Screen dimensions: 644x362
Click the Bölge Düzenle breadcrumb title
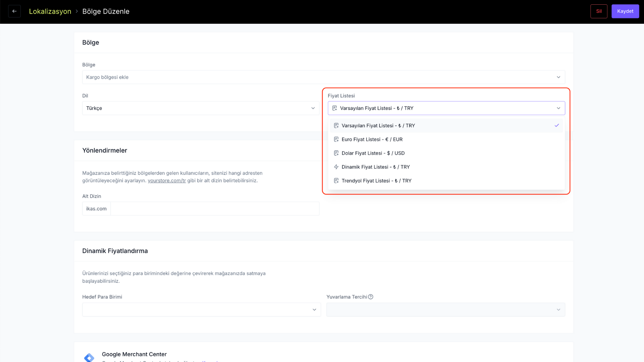point(106,11)
